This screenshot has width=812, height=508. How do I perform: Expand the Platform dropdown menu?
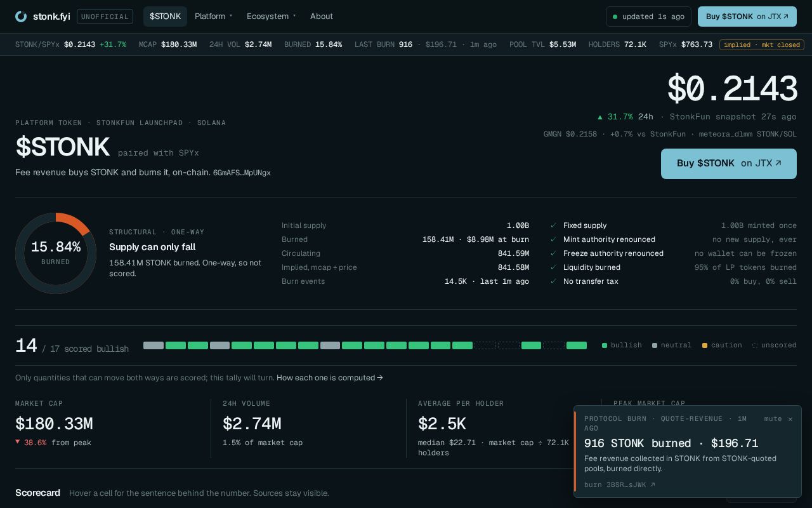click(214, 17)
